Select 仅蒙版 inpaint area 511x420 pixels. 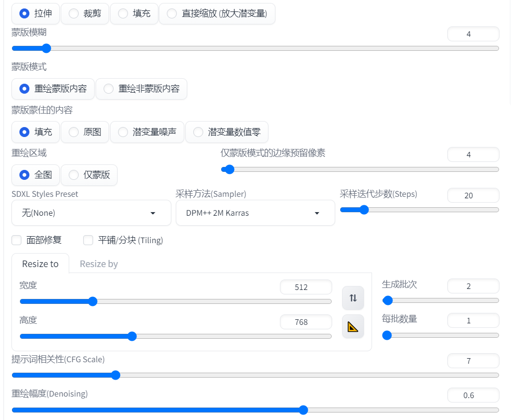pos(89,175)
